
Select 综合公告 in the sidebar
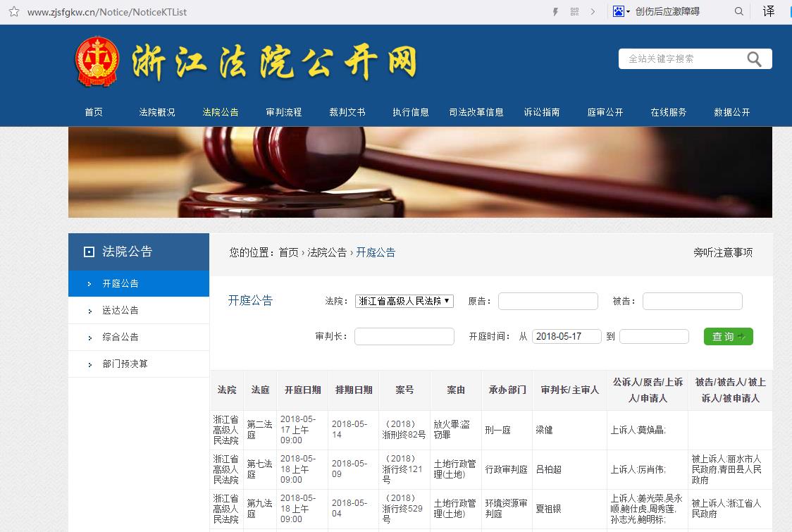(x=139, y=337)
